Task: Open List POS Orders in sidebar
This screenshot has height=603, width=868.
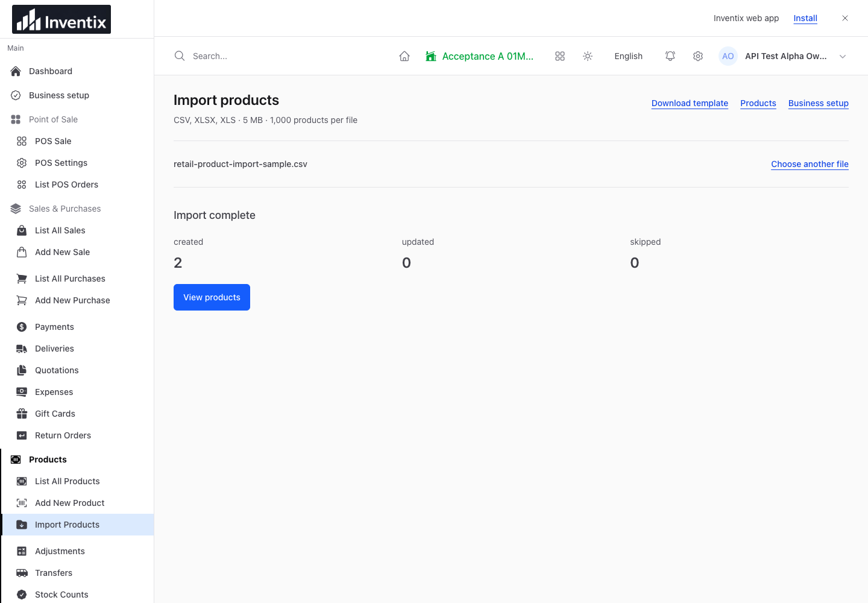Action: click(77, 185)
